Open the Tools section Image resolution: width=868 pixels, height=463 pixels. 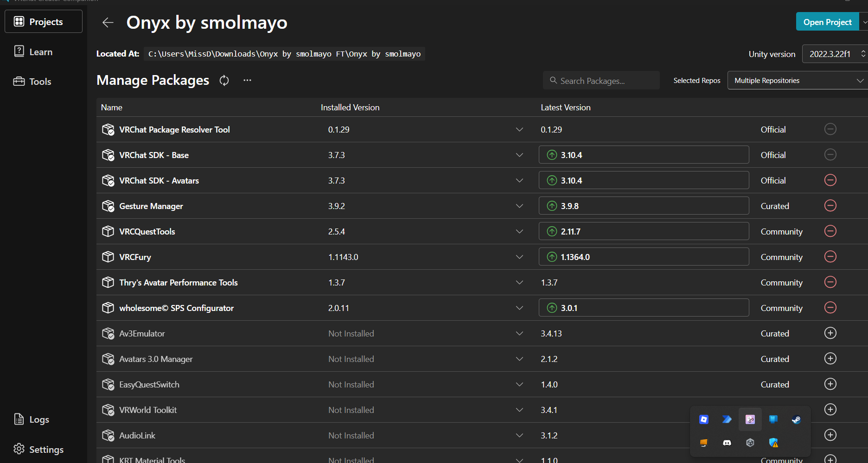(32, 82)
